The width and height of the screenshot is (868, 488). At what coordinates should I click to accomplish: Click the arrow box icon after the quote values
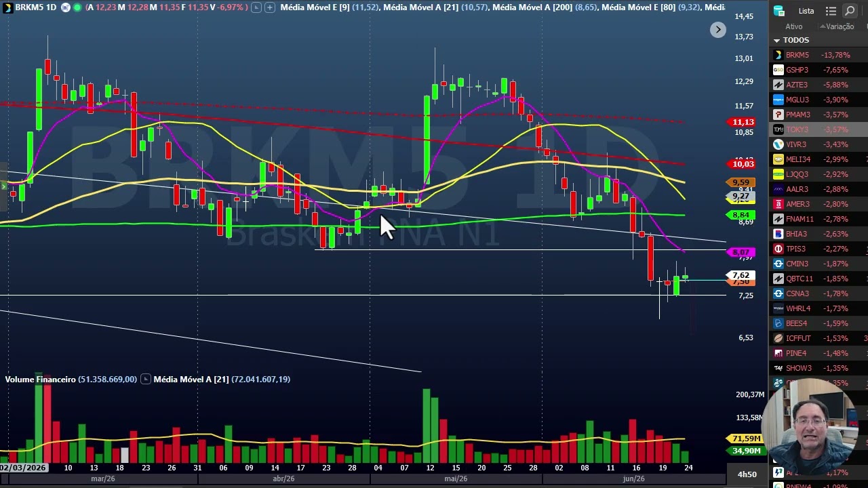[256, 7]
